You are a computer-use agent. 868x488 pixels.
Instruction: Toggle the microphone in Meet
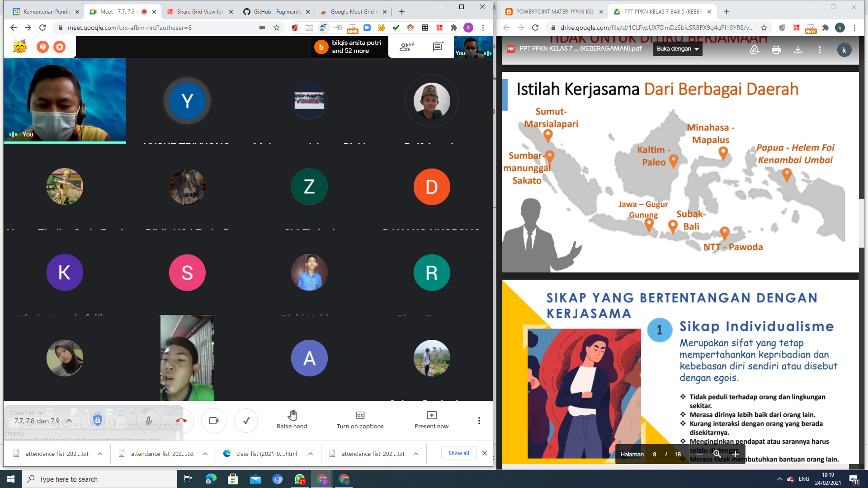[x=148, y=421]
